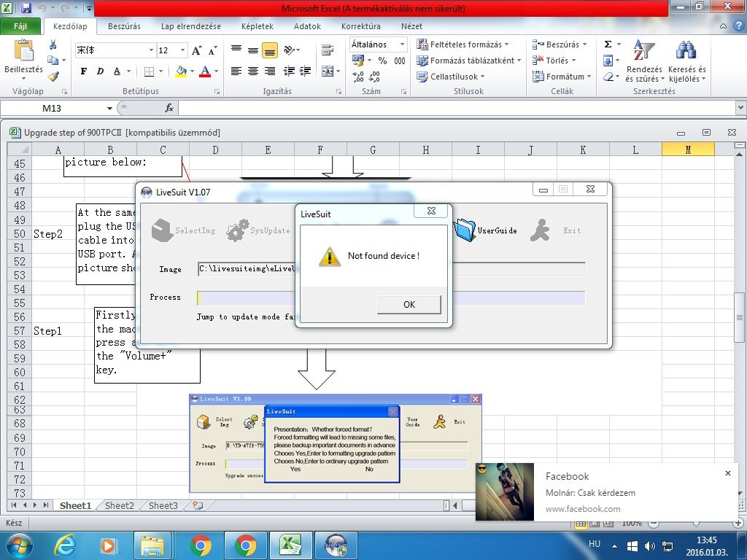Center text horizontally

point(253,71)
